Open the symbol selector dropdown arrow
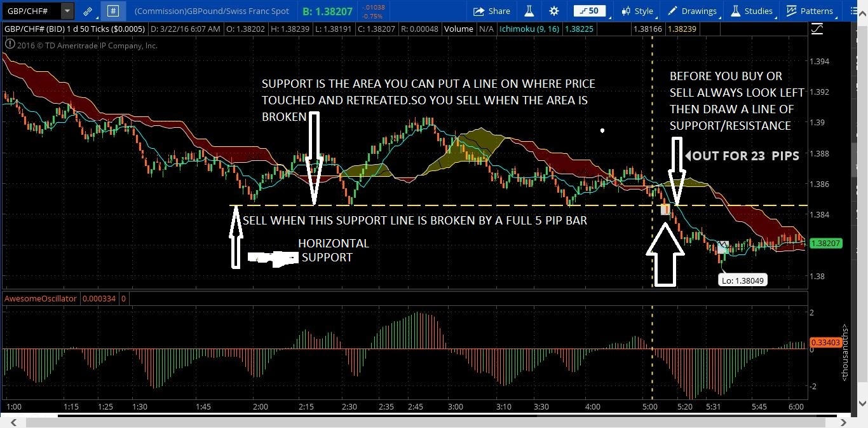Viewport: 868px width, 428px height. pyautogui.click(x=67, y=11)
